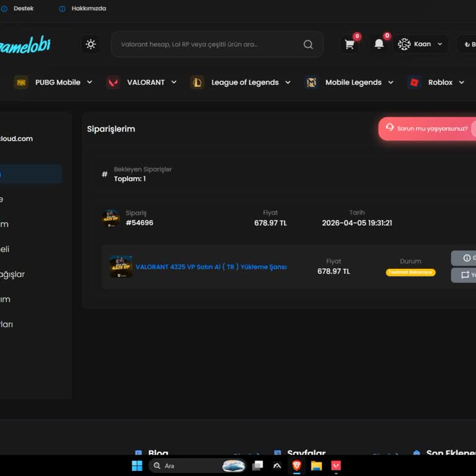Open the Windows Start menu

(137, 465)
